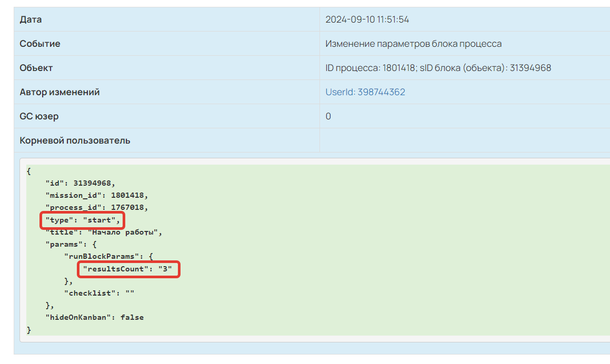This screenshot has width=610, height=364.
Task: Click the "mission_id": 1801418 JSON line
Action: click(96, 195)
